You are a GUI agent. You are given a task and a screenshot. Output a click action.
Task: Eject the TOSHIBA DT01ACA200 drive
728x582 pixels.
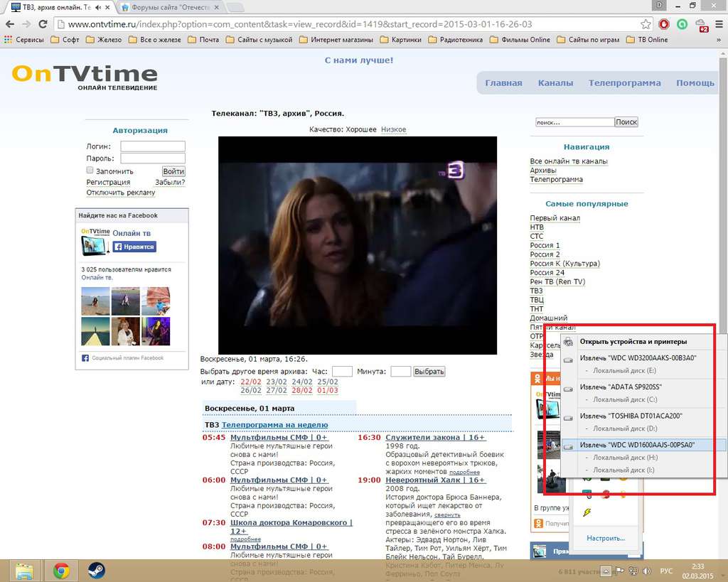point(631,416)
